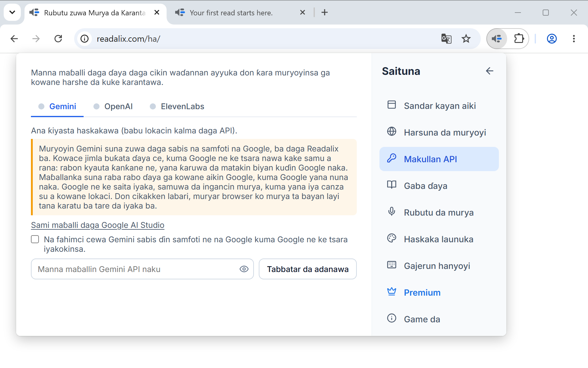Switch to the ElevenLabs provider tab

coord(177,106)
